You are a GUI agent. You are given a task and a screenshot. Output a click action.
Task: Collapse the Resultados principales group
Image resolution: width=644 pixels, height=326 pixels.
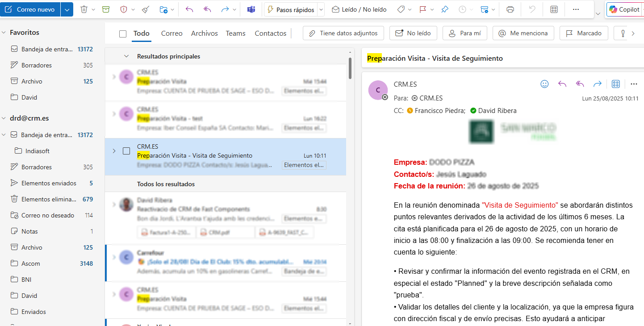tap(126, 56)
